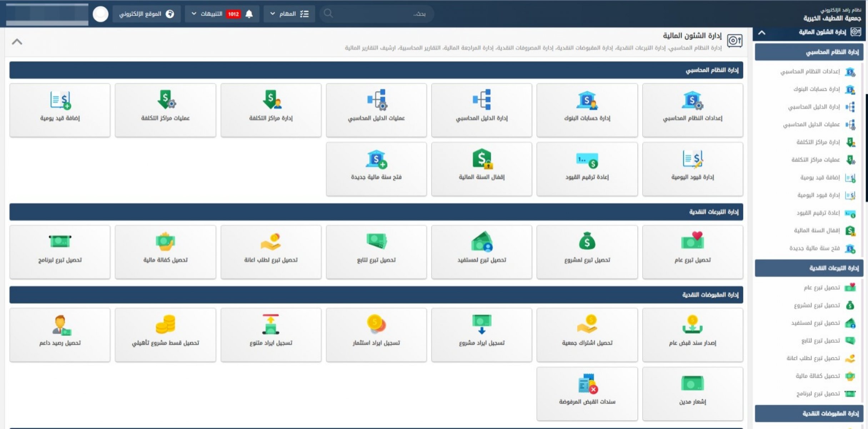
Task: Collapse the sidebar إدارة الشئون المالية section chevron
Action: [762, 33]
